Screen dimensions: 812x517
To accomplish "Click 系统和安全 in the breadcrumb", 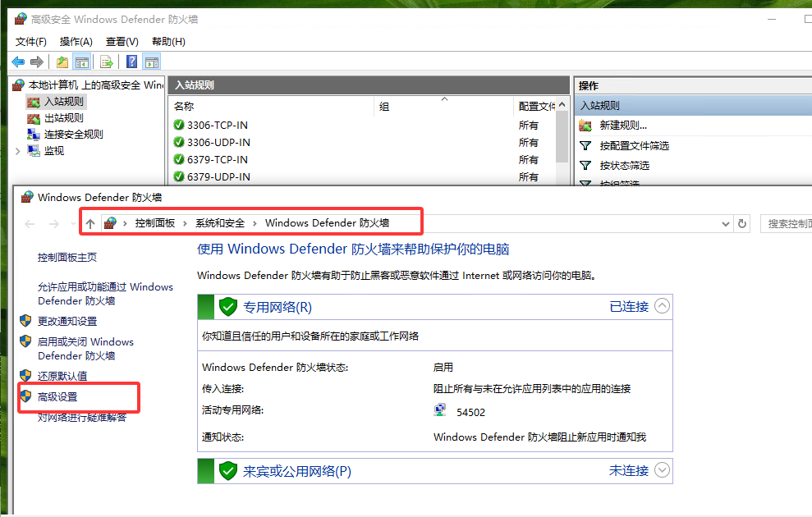I will click(x=219, y=223).
